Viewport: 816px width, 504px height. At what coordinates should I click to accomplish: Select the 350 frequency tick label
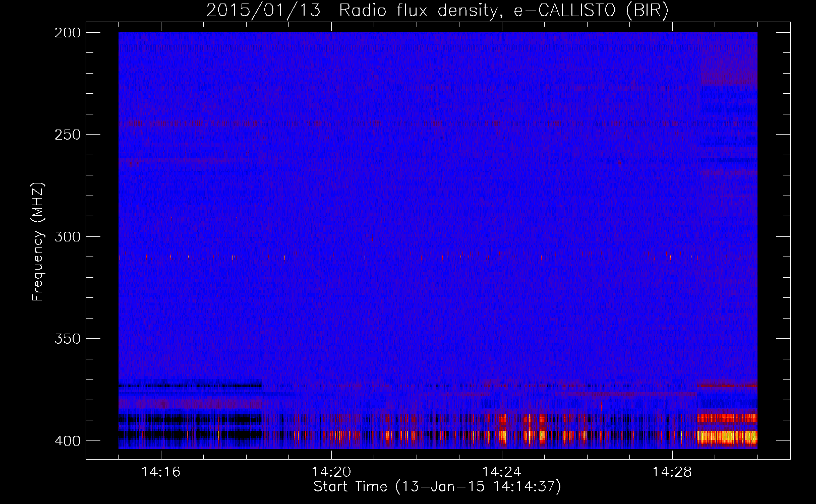coord(67,339)
